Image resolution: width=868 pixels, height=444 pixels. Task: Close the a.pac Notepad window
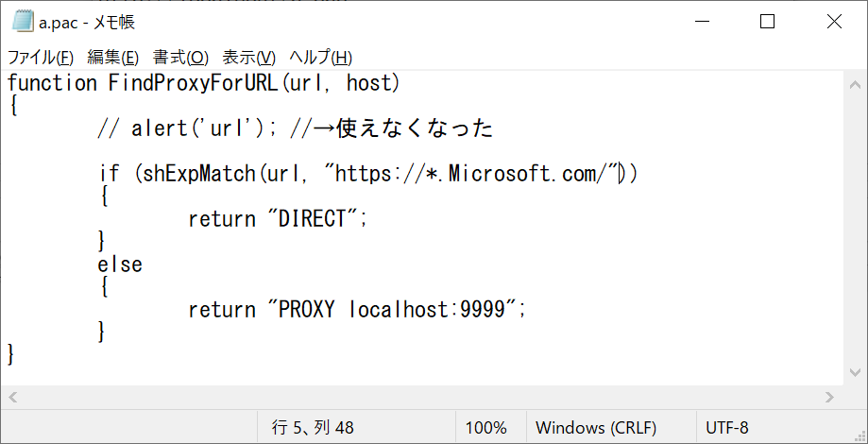[834, 22]
